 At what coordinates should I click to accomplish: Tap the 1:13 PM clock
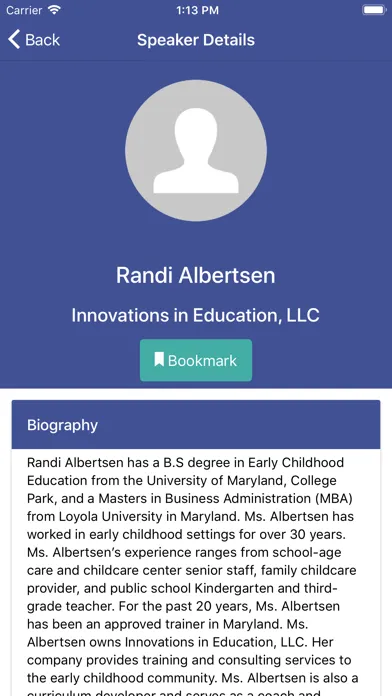point(196,10)
